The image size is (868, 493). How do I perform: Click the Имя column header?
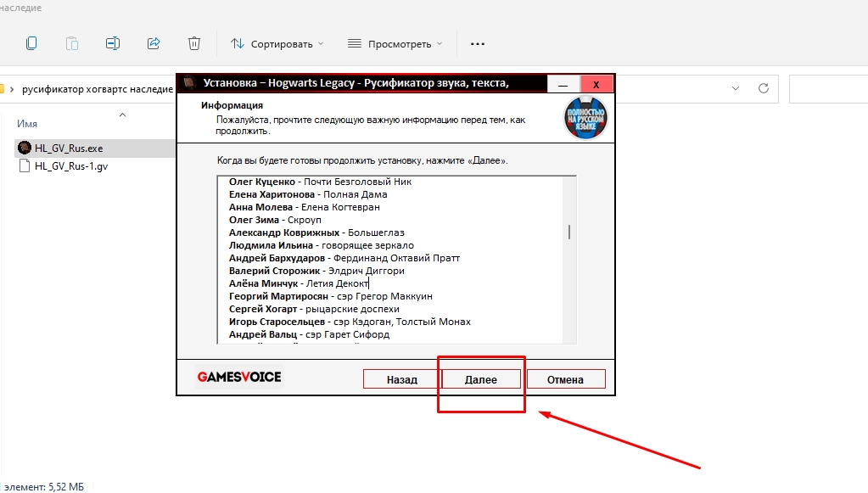point(27,124)
